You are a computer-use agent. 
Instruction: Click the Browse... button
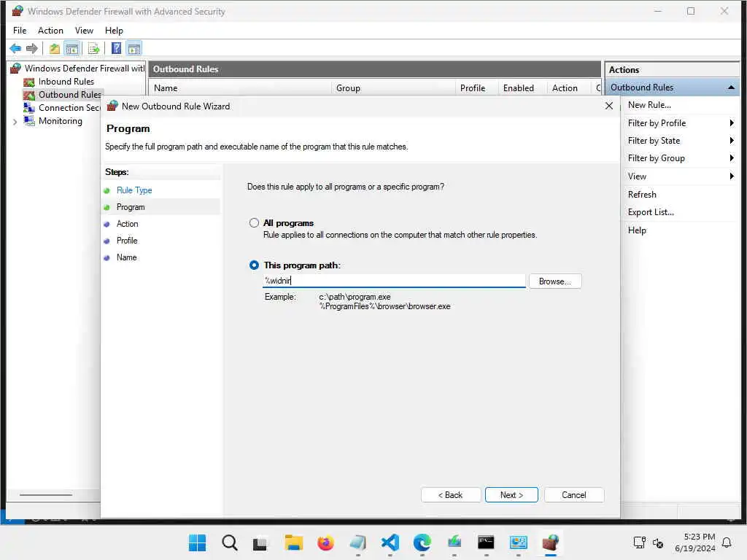[554, 281]
